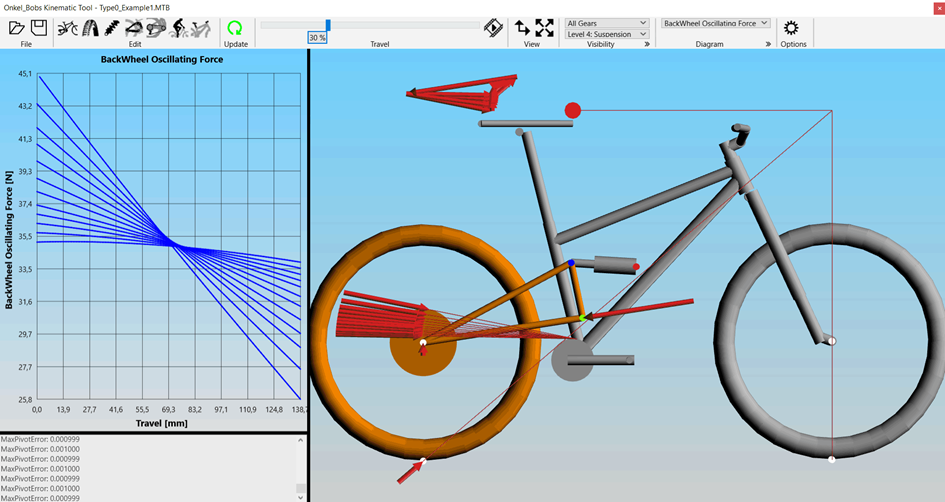Expand the Visibility group chevron
This screenshot has width=945, height=502.
coord(647,45)
